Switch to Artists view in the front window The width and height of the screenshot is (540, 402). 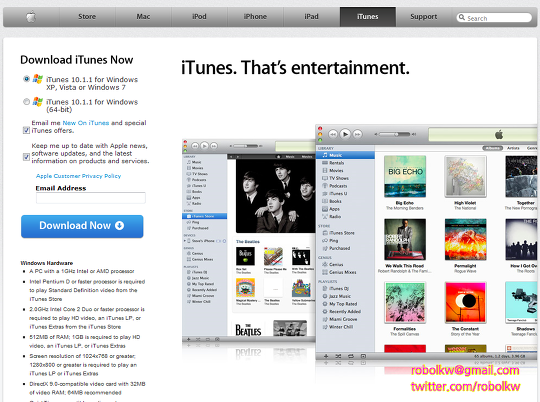[x=513, y=148]
